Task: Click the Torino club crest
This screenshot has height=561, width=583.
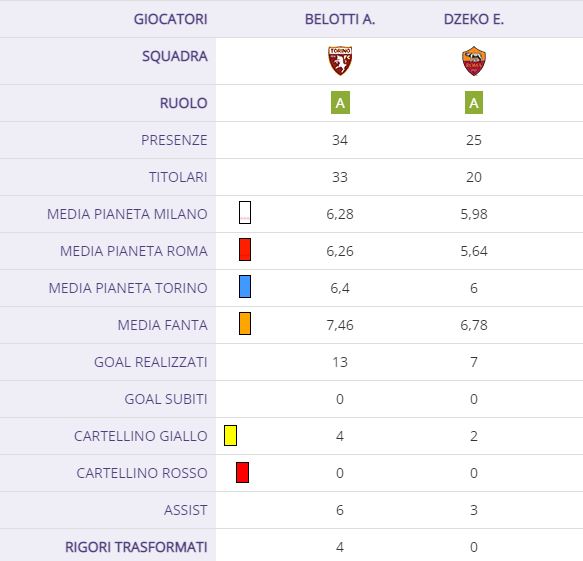Action: tap(340, 61)
